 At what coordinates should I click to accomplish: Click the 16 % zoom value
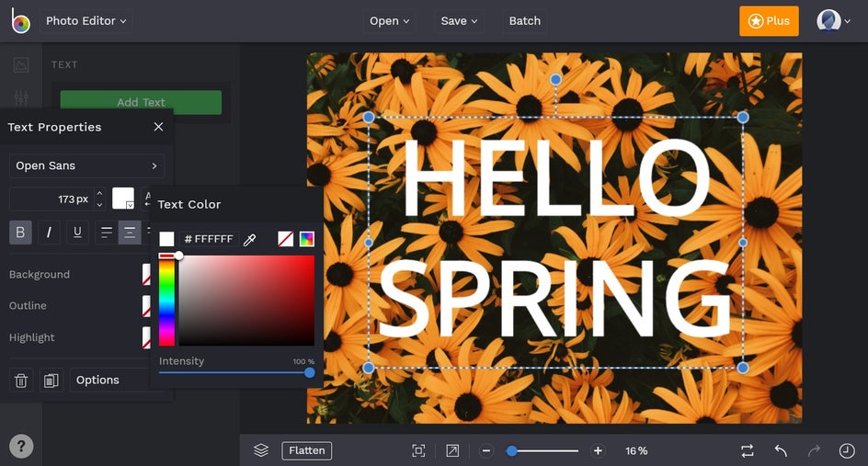tap(636, 451)
